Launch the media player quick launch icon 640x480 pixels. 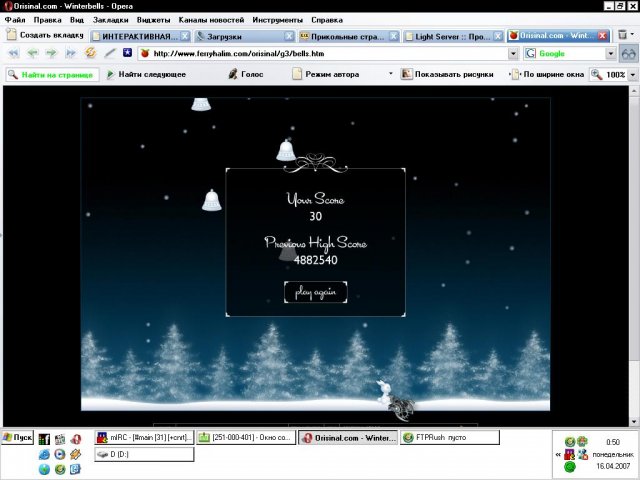pyautogui.click(x=60, y=454)
